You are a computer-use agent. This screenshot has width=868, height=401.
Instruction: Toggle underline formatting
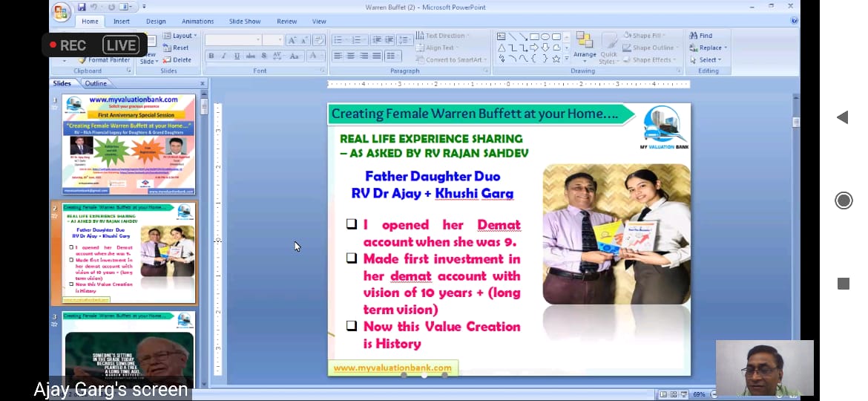point(237,56)
